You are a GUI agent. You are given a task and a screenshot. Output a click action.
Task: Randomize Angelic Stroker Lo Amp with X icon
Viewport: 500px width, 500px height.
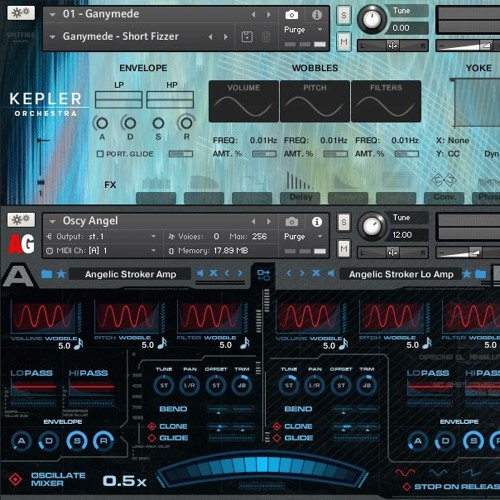(316, 274)
